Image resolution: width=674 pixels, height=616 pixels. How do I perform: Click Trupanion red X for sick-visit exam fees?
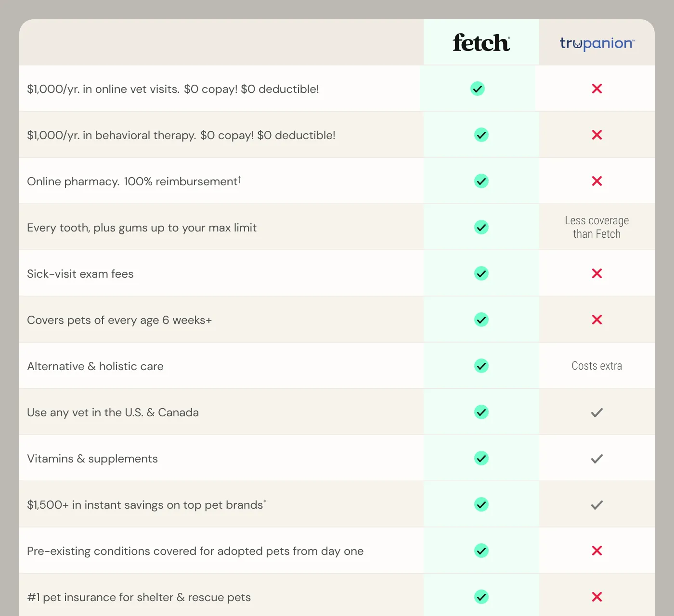coord(597,273)
